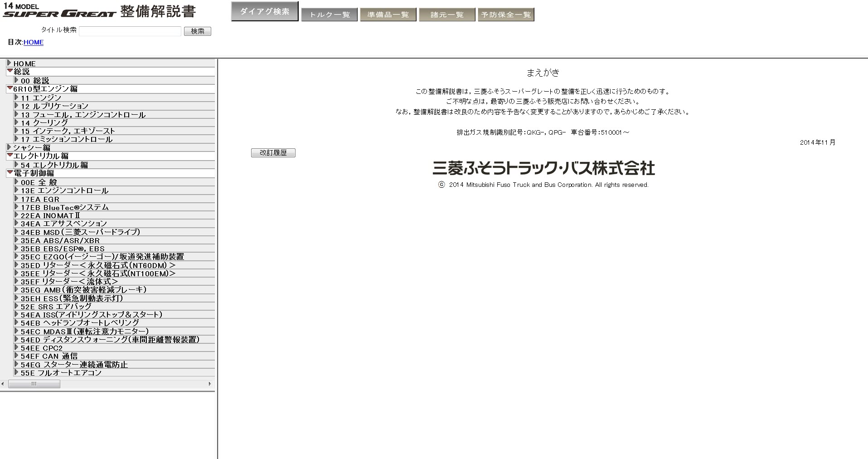Open the 予防保全一覧 tab
Viewport: 868px width, 459px height.
pos(506,15)
